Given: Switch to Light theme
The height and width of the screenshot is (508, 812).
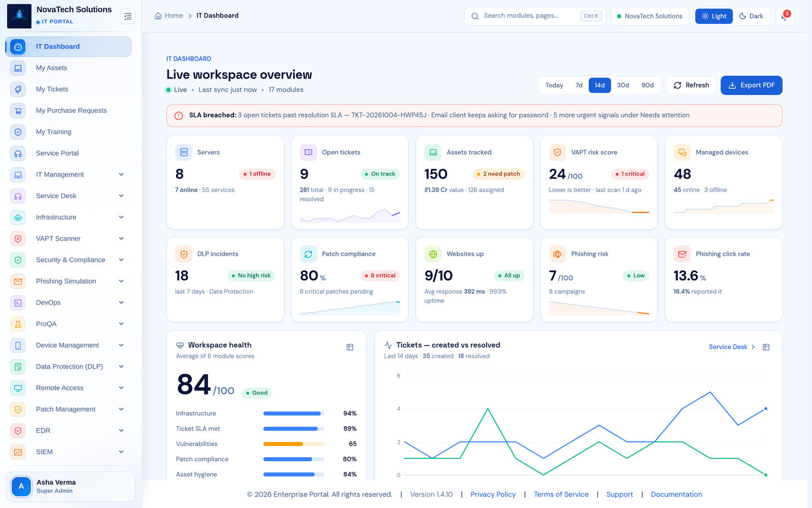Looking at the screenshot, I should (x=714, y=16).
